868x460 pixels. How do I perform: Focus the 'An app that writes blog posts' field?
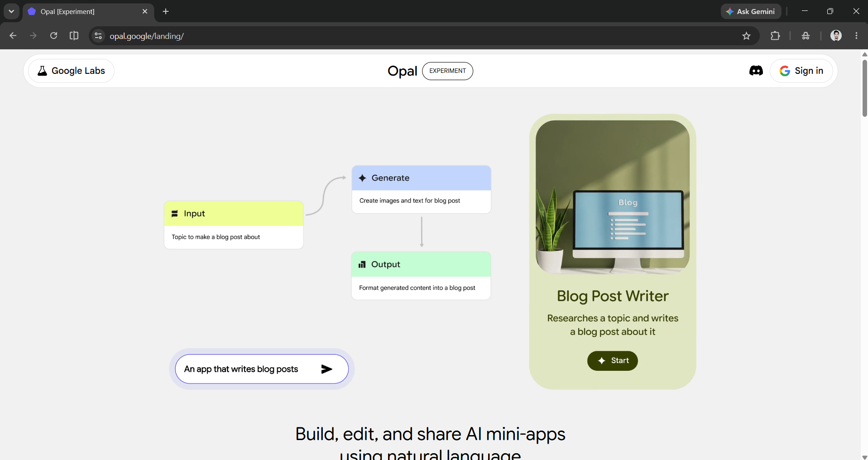click(x=262, y=369)
